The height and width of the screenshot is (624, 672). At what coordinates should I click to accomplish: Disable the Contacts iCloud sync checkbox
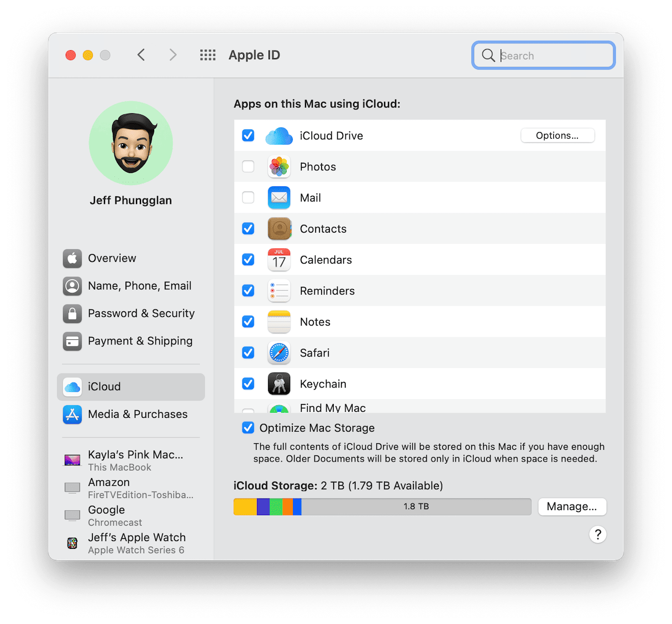248,228
